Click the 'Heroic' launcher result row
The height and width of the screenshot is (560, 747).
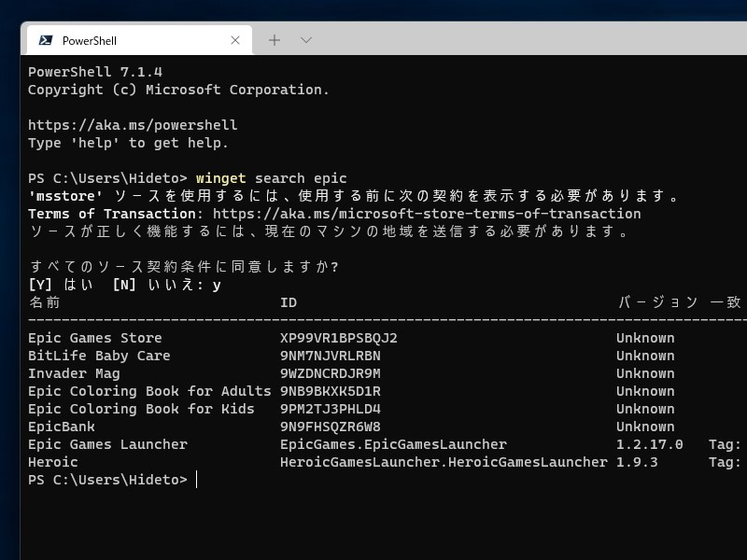53,462
